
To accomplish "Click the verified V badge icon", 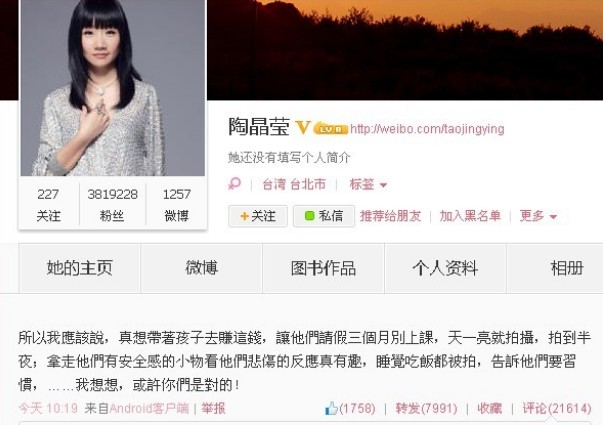I will pos(303,127).
